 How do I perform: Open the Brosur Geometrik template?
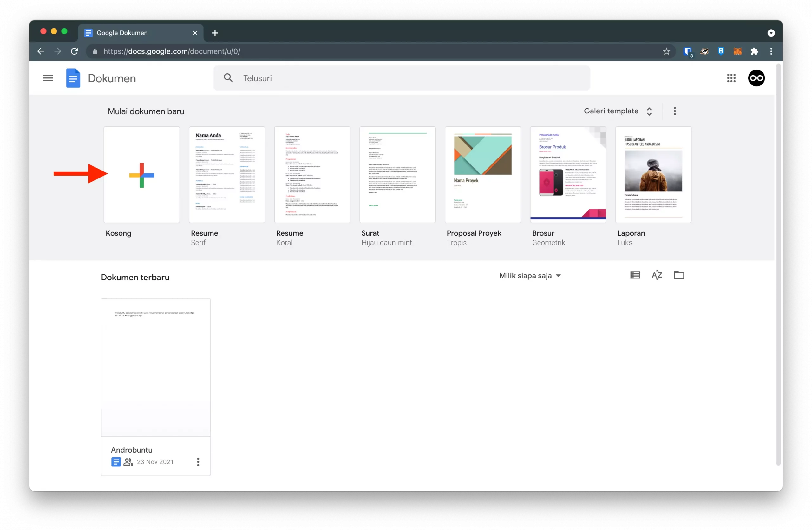[568, 175]
